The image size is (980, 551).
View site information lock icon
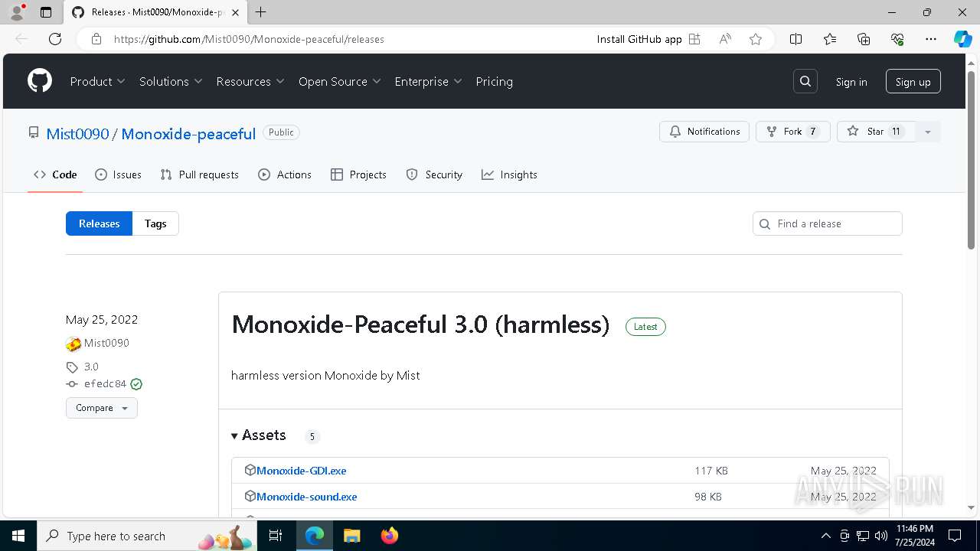pos(96,39)
